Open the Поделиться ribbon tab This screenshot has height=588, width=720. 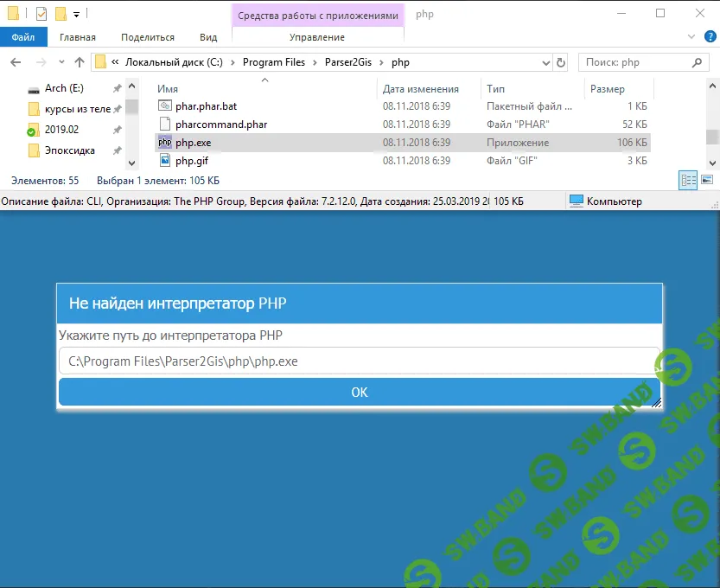tap(148, 37)
